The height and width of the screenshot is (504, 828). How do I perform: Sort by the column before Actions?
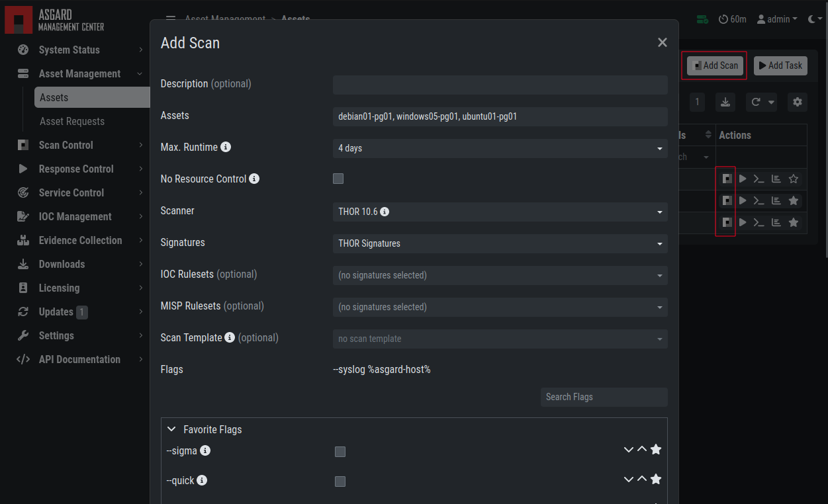pos(709,135)
